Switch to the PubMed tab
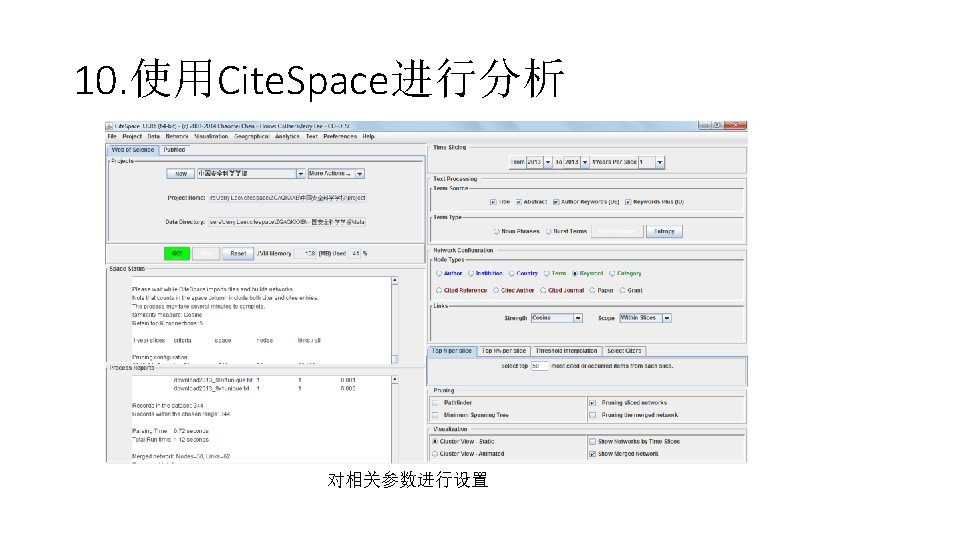The height and width of the screenshot is (540, 960). (174, 149)
